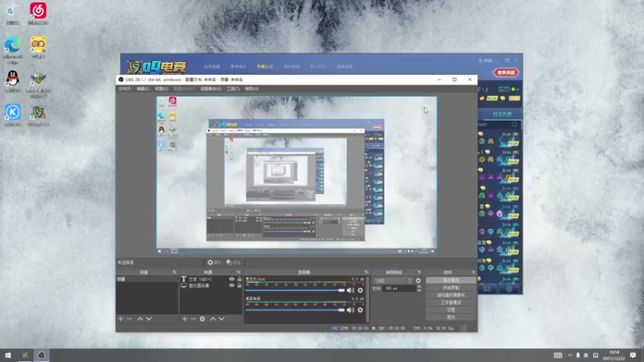Open the 视图(V) menu in OBS

pyautogui.click(x=162, y=88)
